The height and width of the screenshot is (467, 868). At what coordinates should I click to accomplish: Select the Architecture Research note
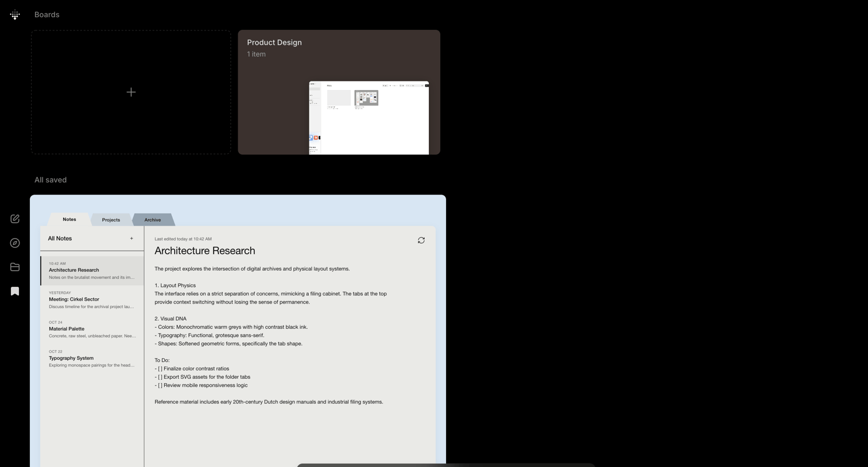pyautogui.click(x=92, y=270)
